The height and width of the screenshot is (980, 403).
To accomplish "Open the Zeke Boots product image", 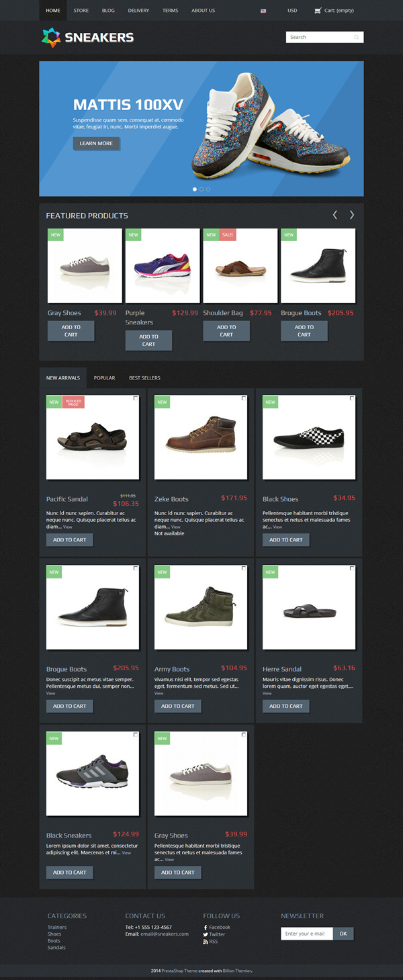I will pyautogui.click(x=201, y=437).
